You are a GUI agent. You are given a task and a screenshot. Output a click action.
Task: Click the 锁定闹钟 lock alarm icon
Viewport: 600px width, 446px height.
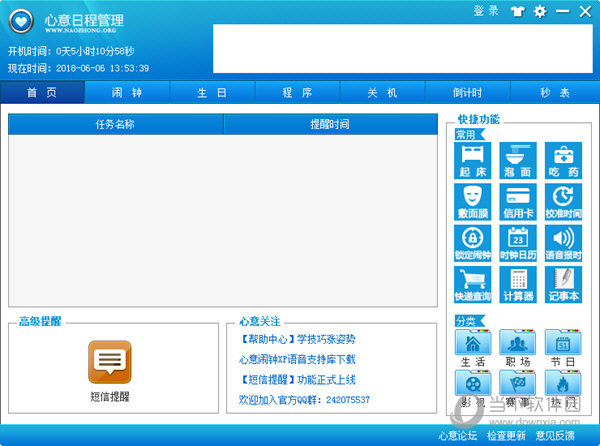coord(473,243)
